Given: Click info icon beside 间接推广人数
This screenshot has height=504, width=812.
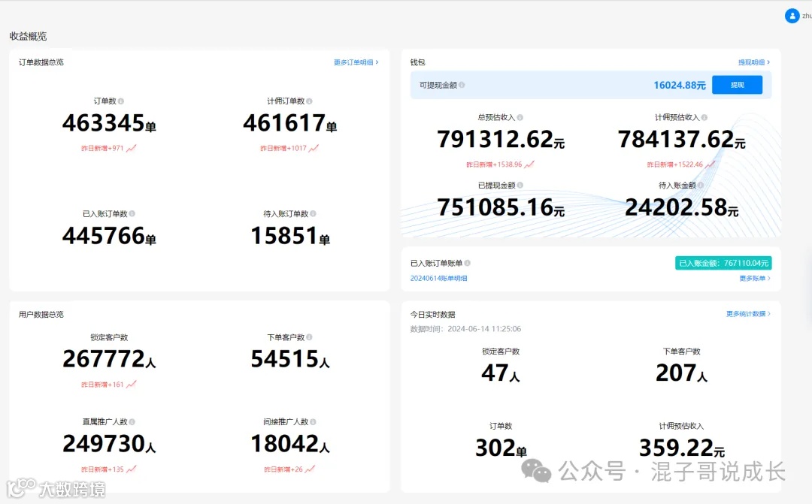Looking at the screenshot, I should (x=313, y=421).
